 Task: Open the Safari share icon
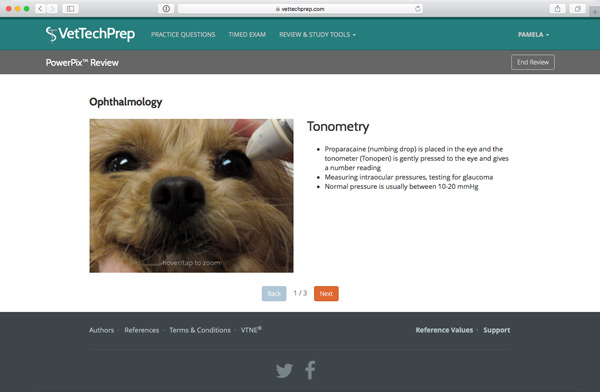click(x=558, y=8)
